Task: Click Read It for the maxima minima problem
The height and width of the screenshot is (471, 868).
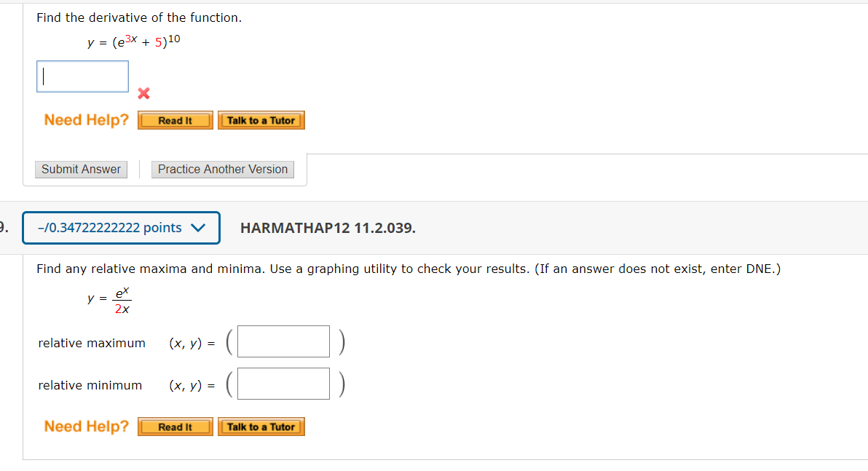Action: (175, 427)
